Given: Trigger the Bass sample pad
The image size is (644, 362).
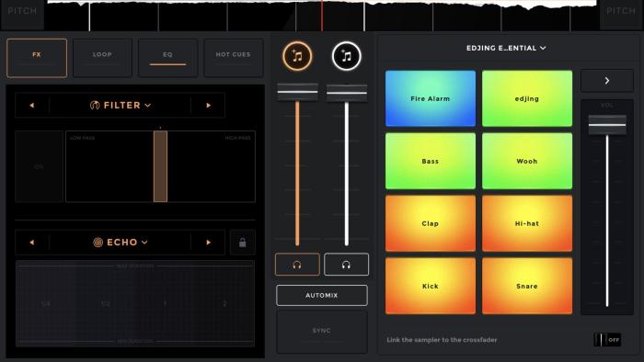Looking at the screenshot, I should [x=430, y=161].
